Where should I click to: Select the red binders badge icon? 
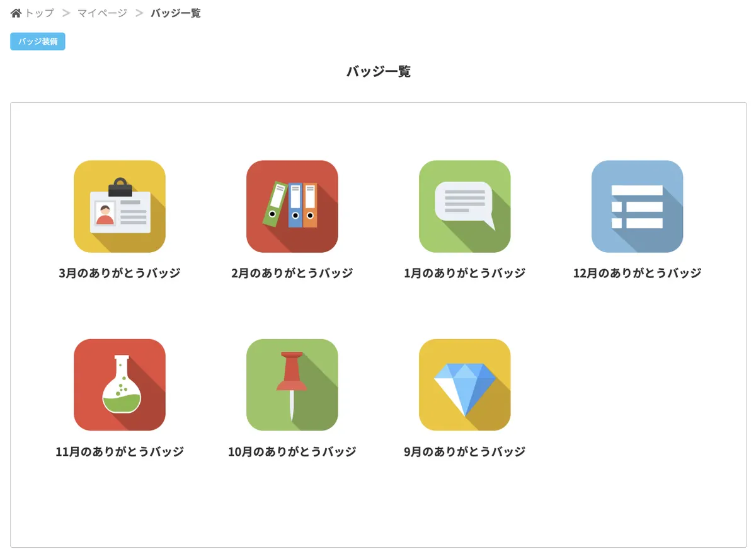pos(292,206)
